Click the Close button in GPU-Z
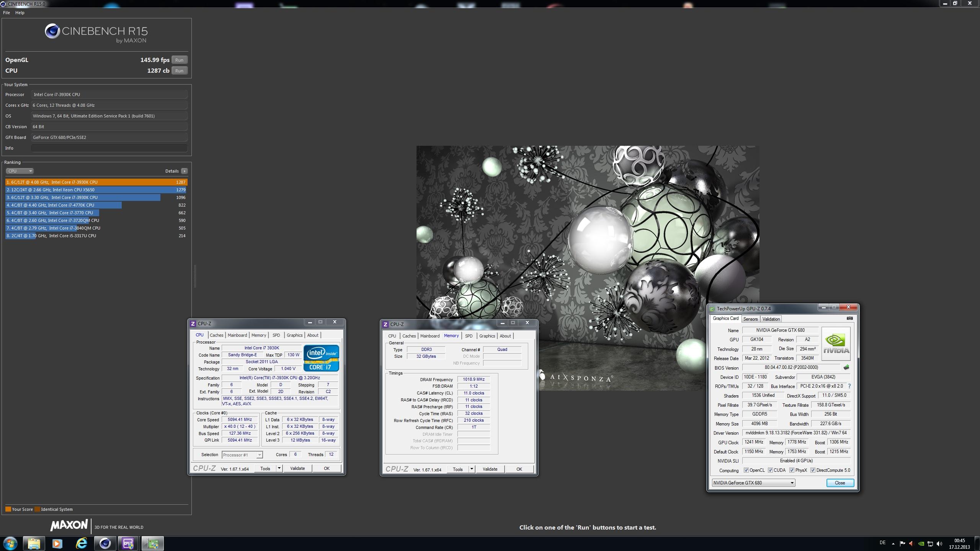Viewport: 980px width, 551px height. click(x=840, y=483)
